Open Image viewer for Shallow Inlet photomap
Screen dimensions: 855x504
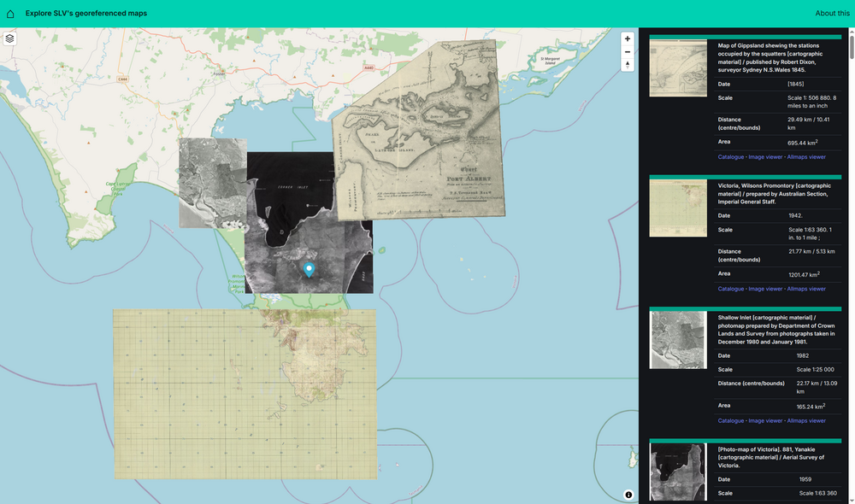pyautogui.click(x=765, y=420)
